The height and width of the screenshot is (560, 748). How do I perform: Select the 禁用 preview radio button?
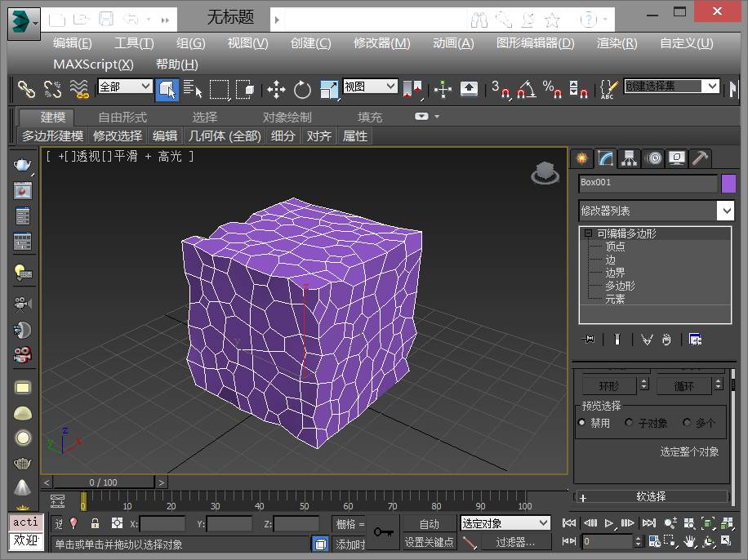click(x=581, y=423)
